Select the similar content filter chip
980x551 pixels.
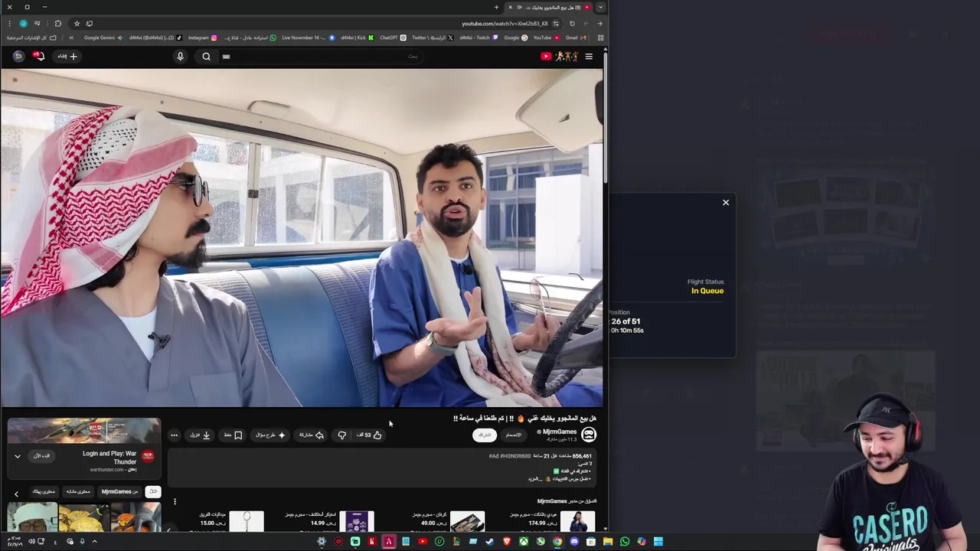[78, 491]
